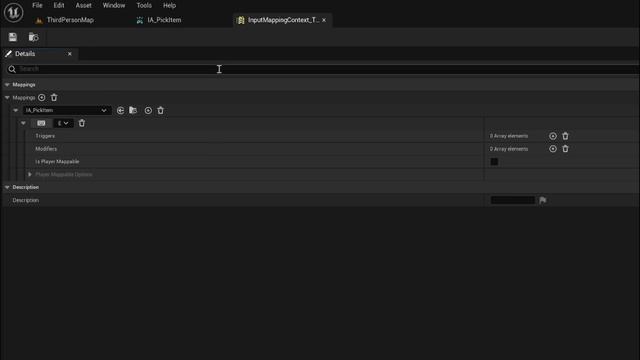The image size is (640, 360).
Task: Select the Is Player Mappable label
Action: tap(57, 162)
